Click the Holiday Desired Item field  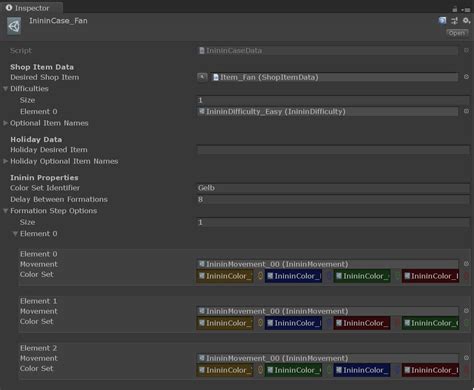tap(333, 150)
